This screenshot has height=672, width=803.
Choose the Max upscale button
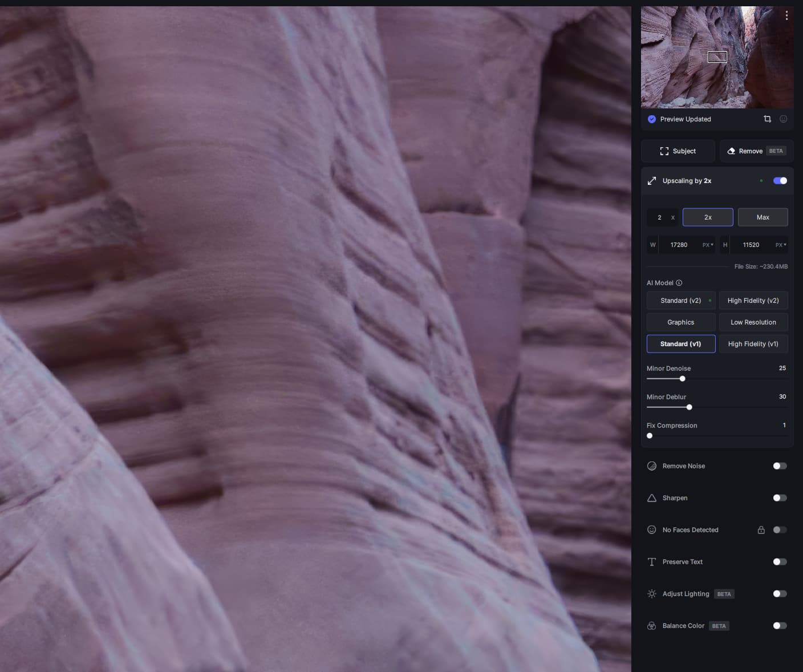[763, 217]
